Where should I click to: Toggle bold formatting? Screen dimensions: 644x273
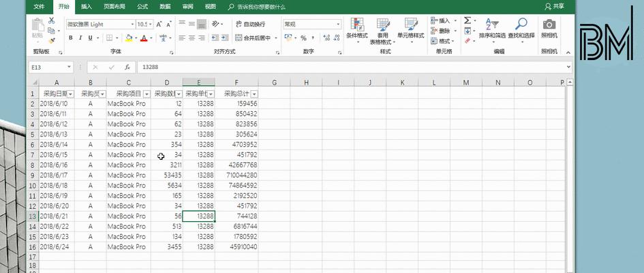click(x=71, y=38)
